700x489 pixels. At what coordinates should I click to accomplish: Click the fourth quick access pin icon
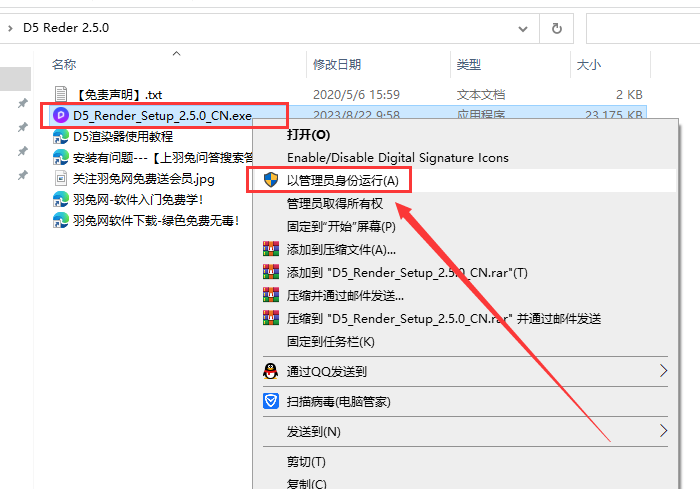pos(23,175)
